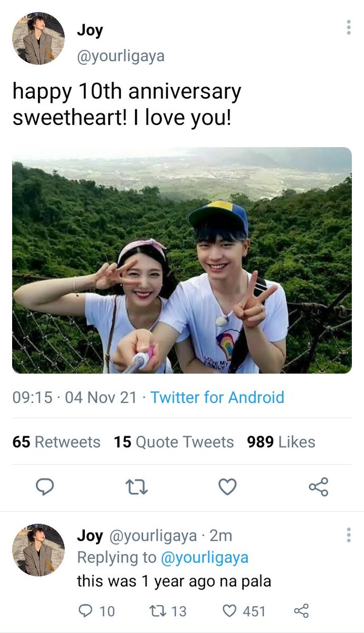
Task: Open the @yourligaya handle under Joy's name
Action: [121, 56]
